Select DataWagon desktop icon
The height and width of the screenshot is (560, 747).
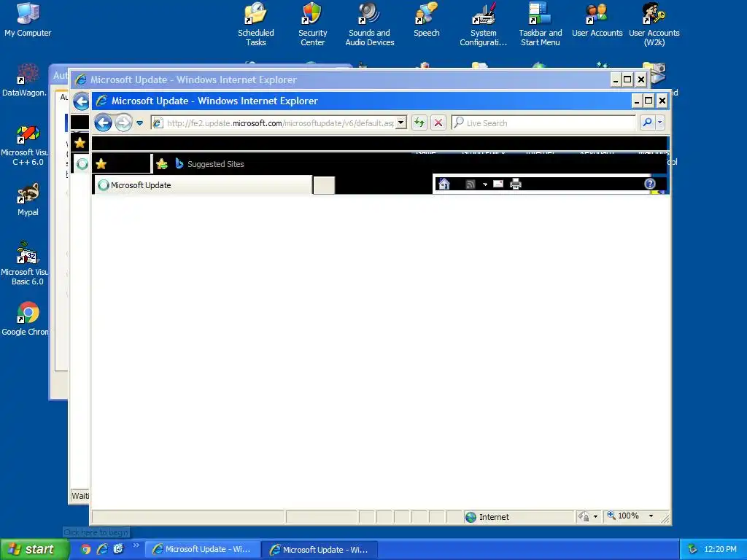tap(25, 80)
